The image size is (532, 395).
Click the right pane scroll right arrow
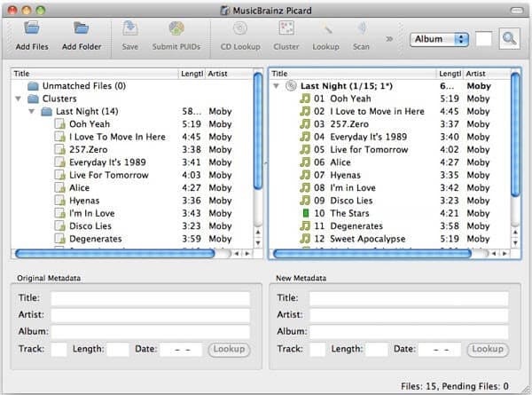click(x=505, y=253)
